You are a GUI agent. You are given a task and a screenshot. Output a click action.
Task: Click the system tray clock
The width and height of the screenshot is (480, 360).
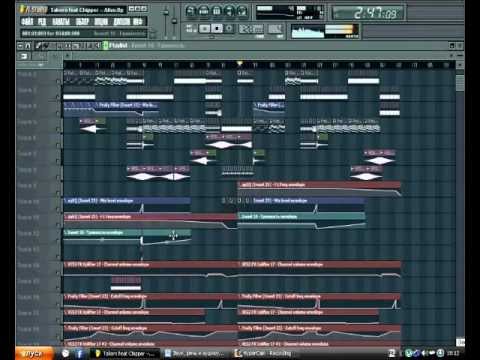point(453,353)
